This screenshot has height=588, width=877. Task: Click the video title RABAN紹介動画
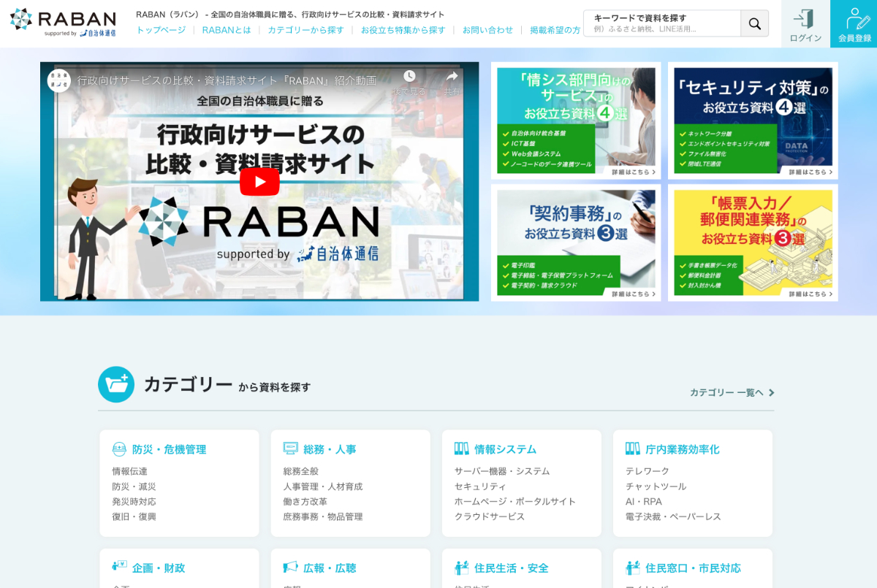pyautogui.click(x=227, y=80)
